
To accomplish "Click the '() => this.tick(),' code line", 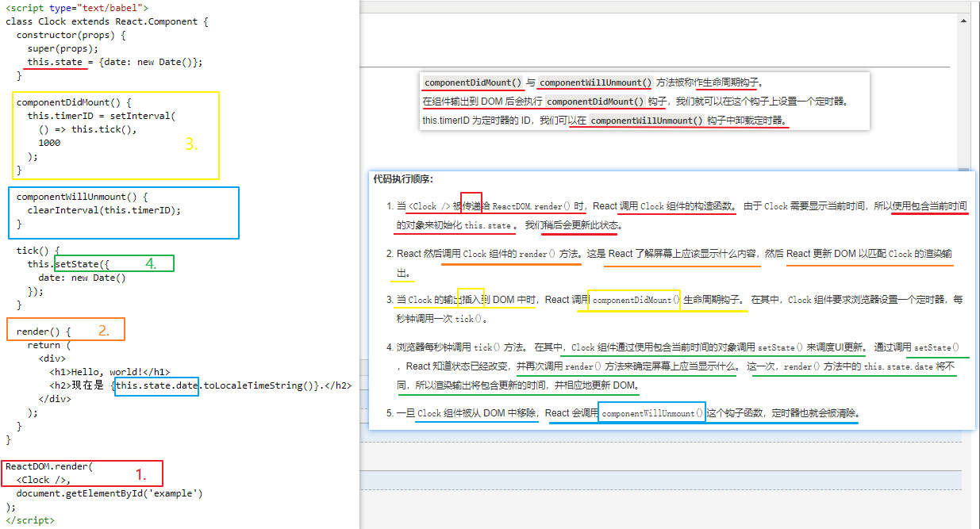I will tap(88, 129).
